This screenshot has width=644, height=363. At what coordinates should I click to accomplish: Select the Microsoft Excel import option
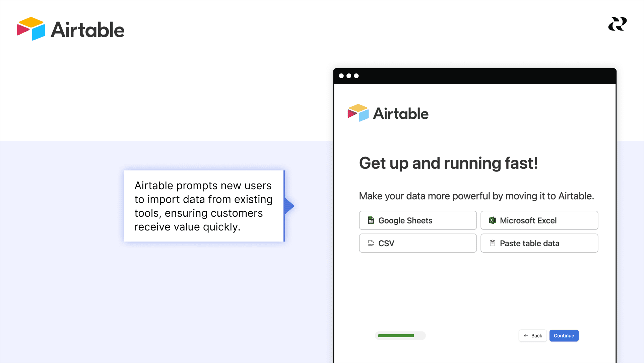click(539, 220)
